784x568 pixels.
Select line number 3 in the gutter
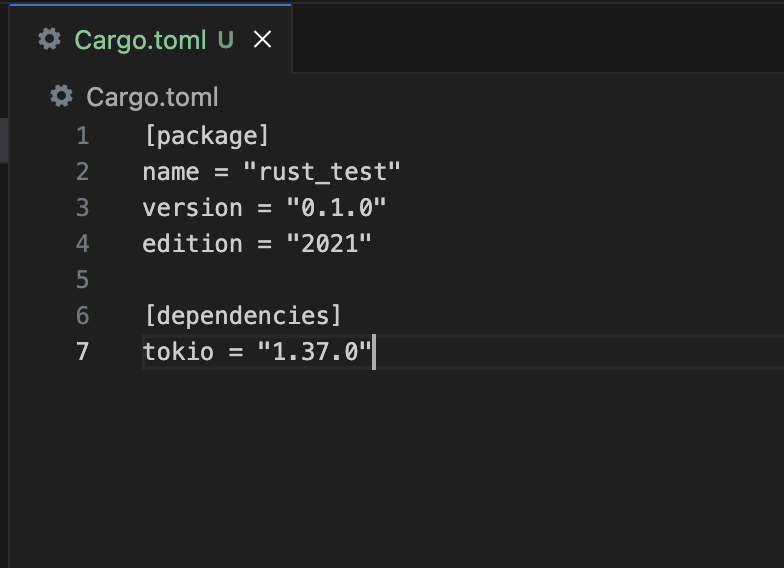[82, 208]
